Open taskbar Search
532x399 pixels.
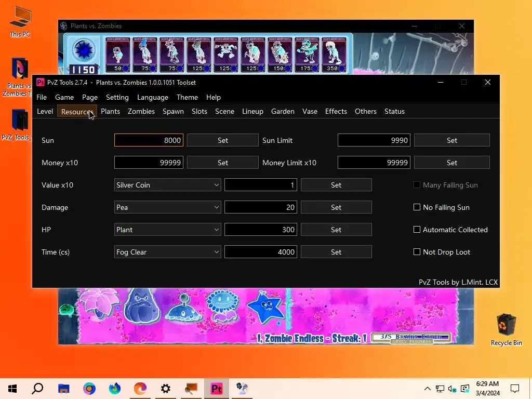(x=37, y=389)
